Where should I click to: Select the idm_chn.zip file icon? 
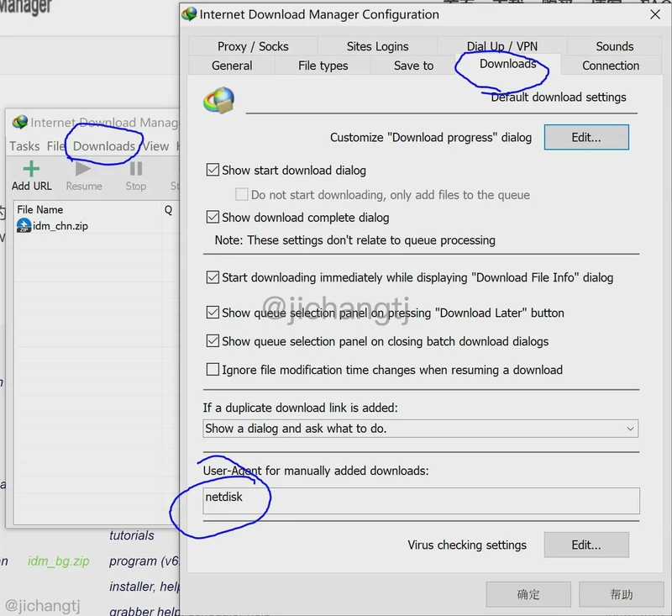click(24, 226)
